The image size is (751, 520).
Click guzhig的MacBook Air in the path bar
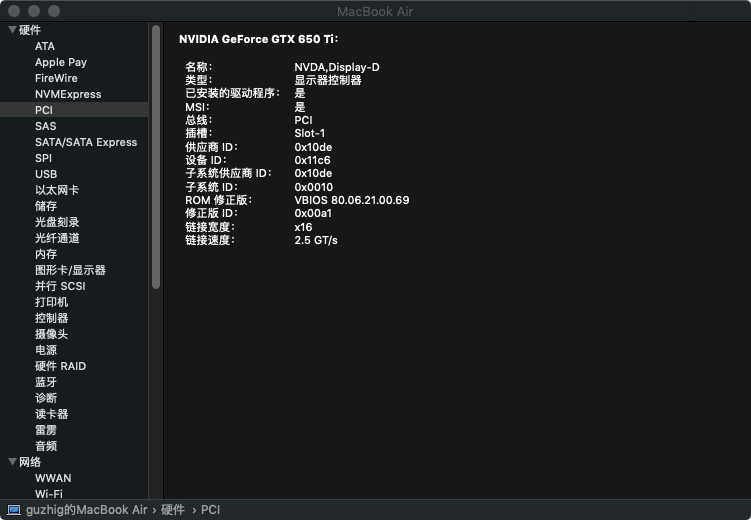[87, 510]
